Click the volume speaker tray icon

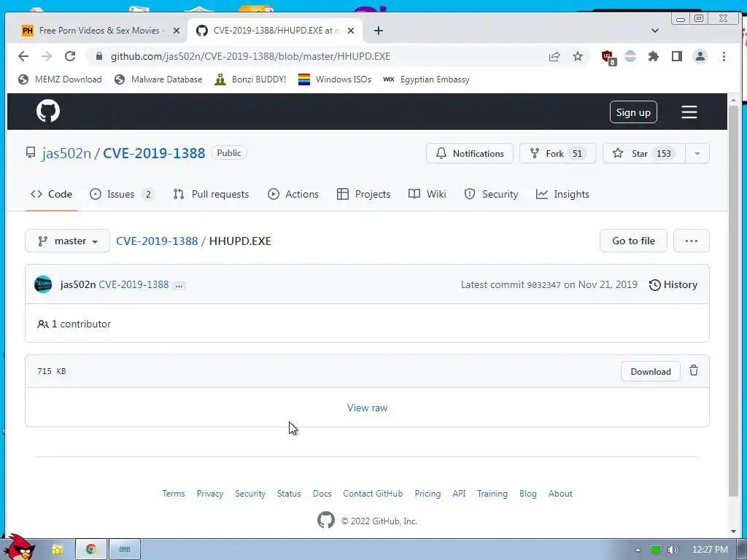click(673, 550)
